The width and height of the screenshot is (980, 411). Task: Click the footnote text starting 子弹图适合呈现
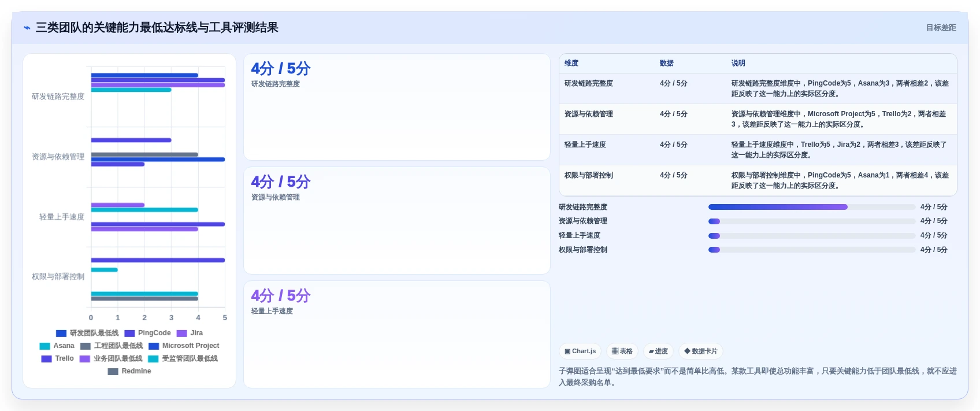click(x=758, y=376)
